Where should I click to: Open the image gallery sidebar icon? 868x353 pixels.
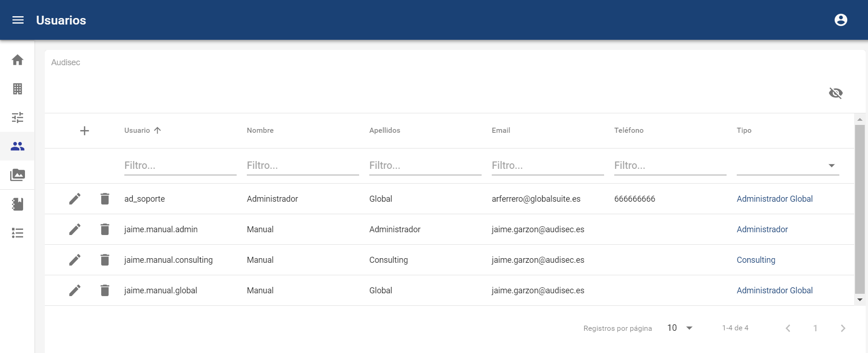click(x=18, y=175)
